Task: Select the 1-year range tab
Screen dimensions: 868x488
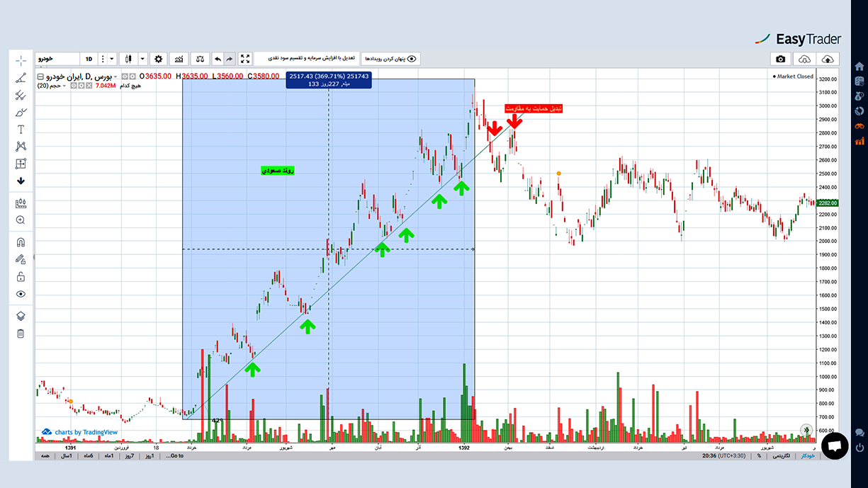Action: [66, 456]
